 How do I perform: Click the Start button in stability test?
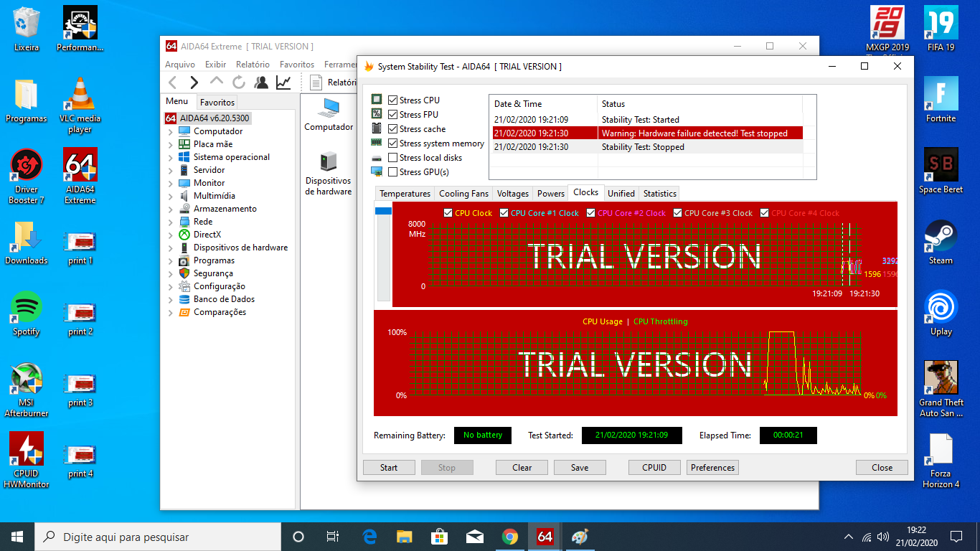click(389, 468)
